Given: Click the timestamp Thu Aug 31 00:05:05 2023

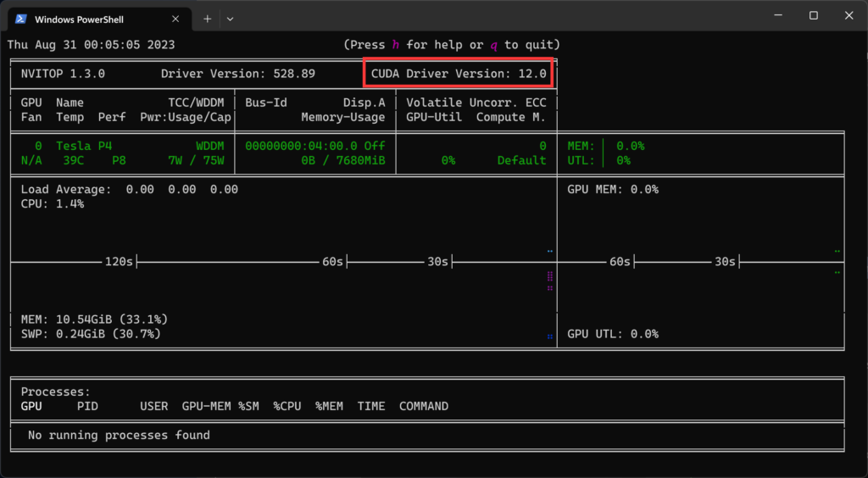Looking at the screenshot, I should click(x=91, y=45).
